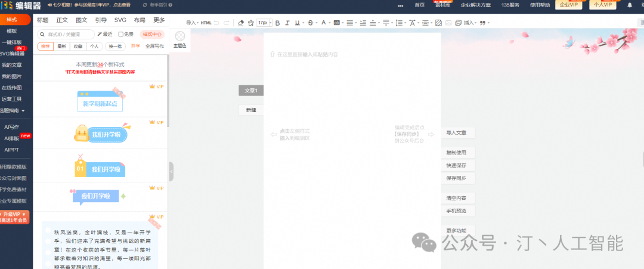The image size is (644, 269).
Task: Open 我的文章 in the sidebar
Action: [11, 65]
